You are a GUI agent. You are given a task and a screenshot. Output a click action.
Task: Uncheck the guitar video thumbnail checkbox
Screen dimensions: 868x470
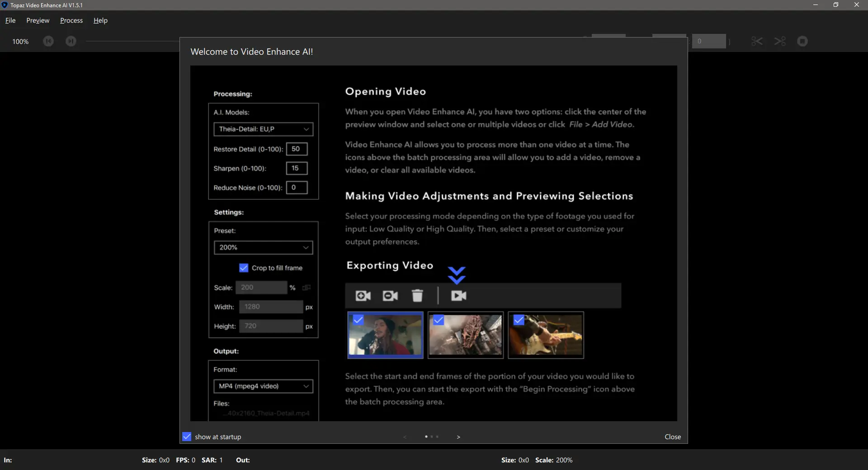(519, 320)
